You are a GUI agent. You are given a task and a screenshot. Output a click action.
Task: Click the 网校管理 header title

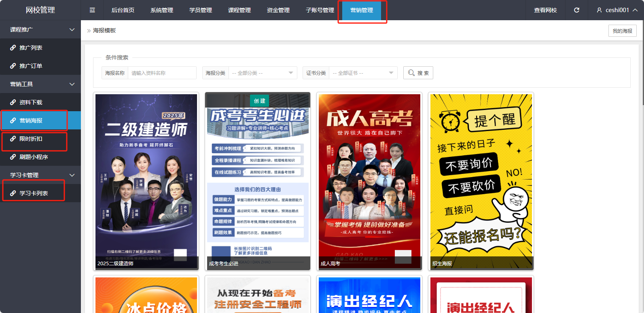(x=40, y=10)
